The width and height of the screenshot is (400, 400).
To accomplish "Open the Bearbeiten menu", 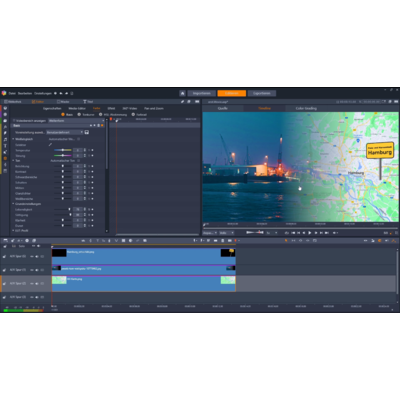I will (25, 93).
